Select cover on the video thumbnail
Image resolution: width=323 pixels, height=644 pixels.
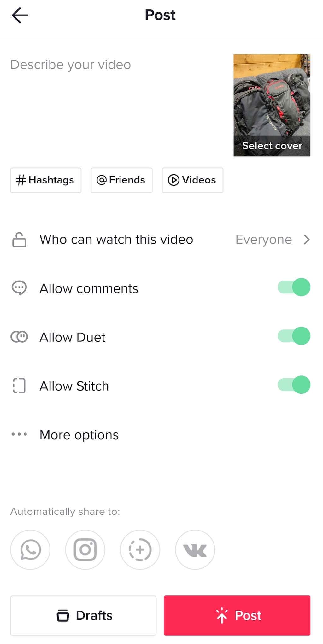pyautogui.click(x=272, y=146)
